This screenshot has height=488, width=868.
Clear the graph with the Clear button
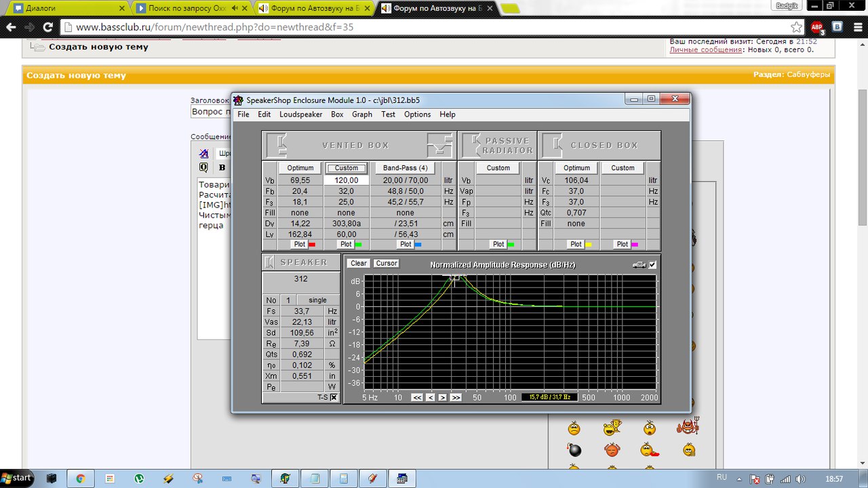click(359, 264)
